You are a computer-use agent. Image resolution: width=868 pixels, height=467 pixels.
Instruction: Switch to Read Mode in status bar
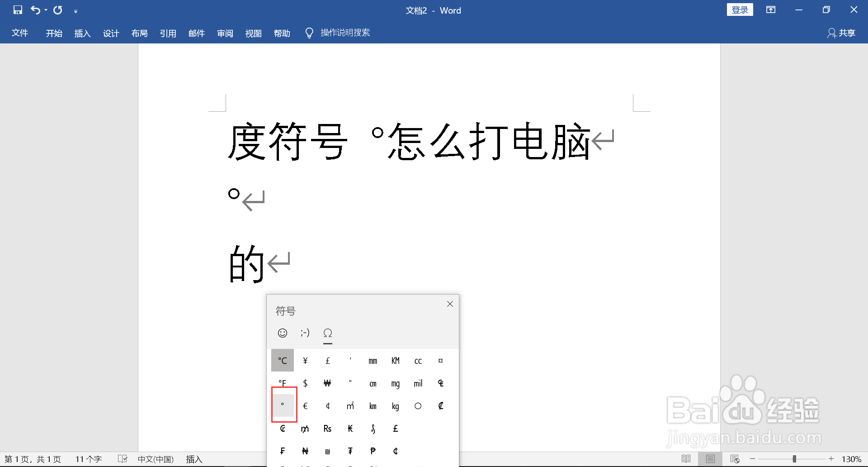pos(685,458)
